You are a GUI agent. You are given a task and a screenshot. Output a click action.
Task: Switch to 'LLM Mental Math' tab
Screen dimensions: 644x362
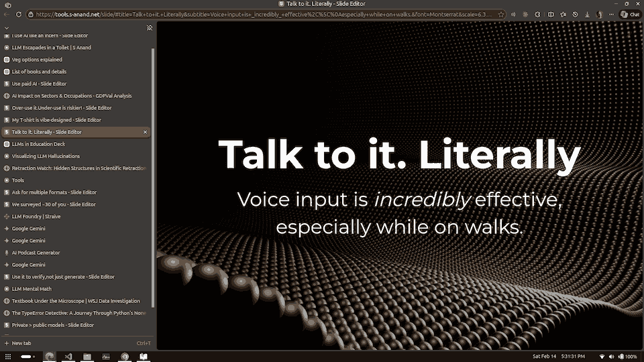[76, 289]
